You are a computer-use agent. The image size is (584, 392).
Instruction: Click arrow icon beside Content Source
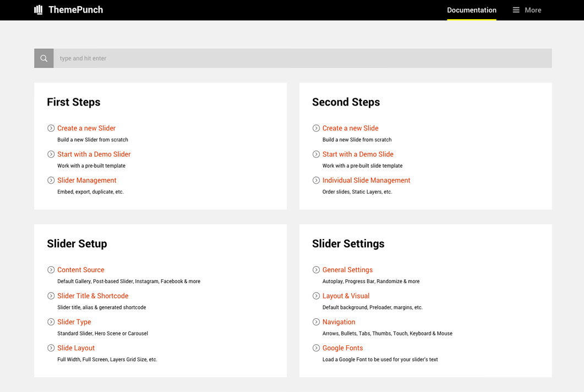click(51, 270)
